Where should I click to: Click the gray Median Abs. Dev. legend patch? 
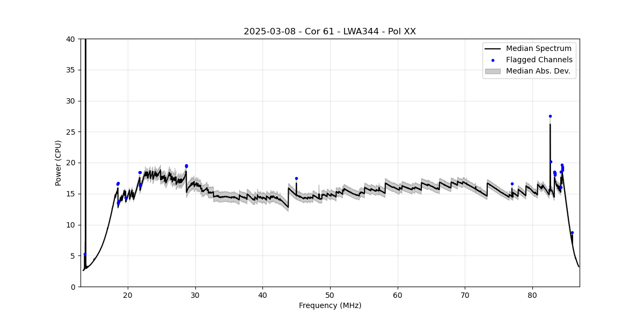[x=493, y=71]
